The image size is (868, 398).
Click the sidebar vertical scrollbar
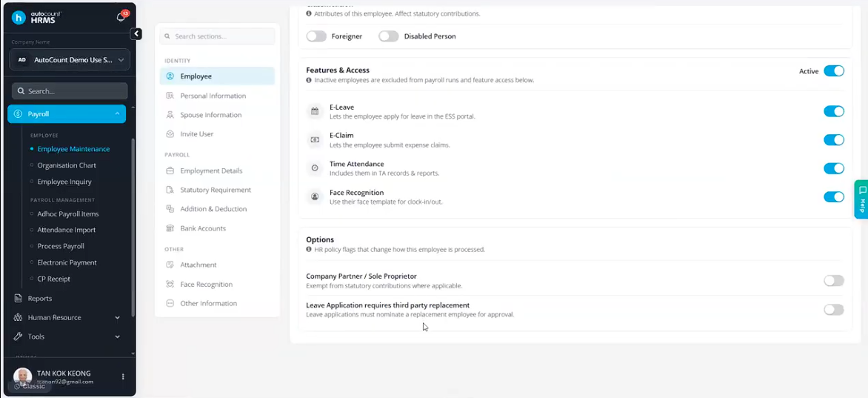(133, 228)
